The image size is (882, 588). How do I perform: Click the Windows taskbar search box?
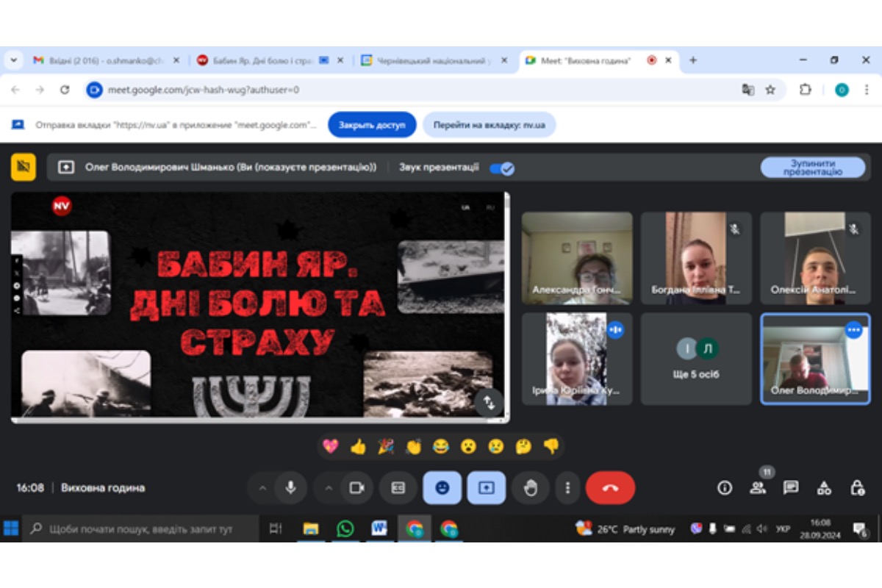tap(142, 528)
